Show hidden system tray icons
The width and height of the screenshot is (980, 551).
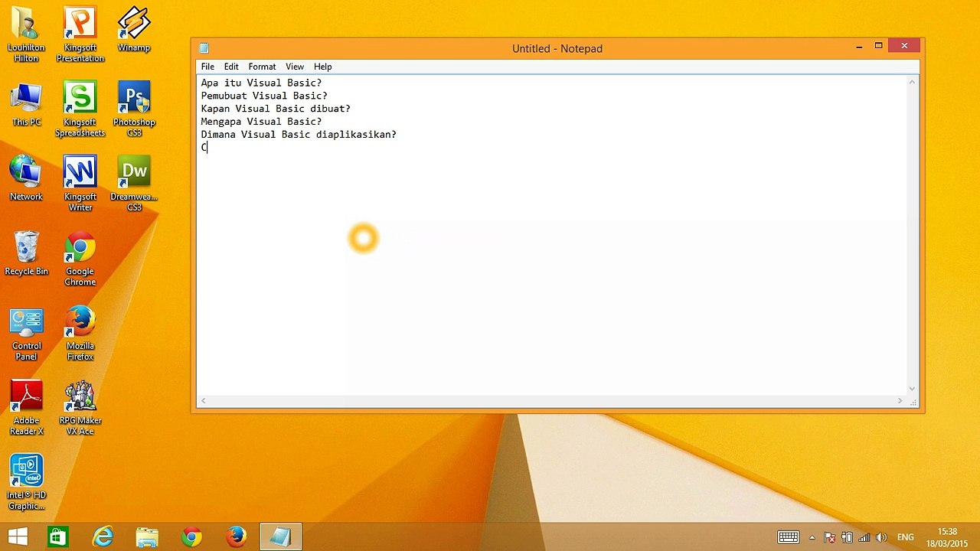click(812, 537)
